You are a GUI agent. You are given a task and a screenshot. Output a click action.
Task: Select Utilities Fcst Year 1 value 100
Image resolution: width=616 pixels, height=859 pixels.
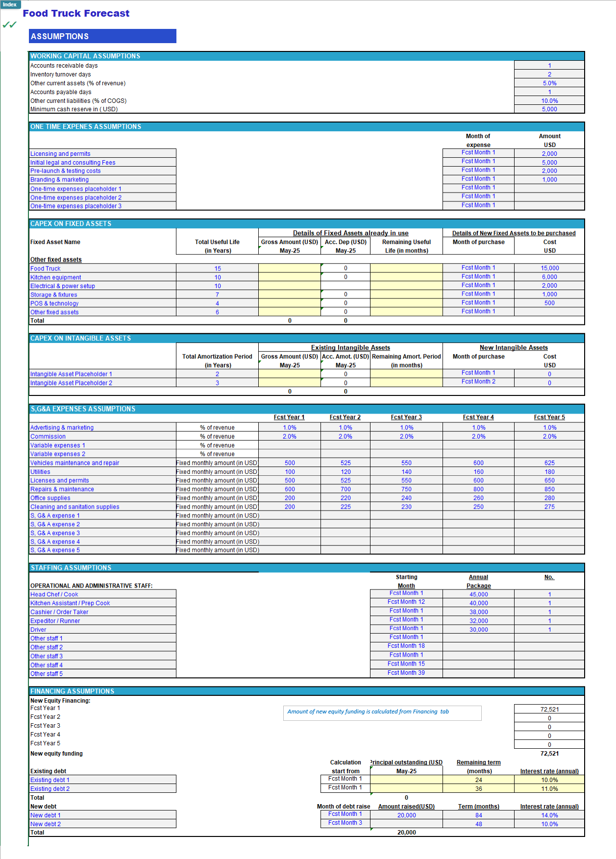tap(290, 472)
